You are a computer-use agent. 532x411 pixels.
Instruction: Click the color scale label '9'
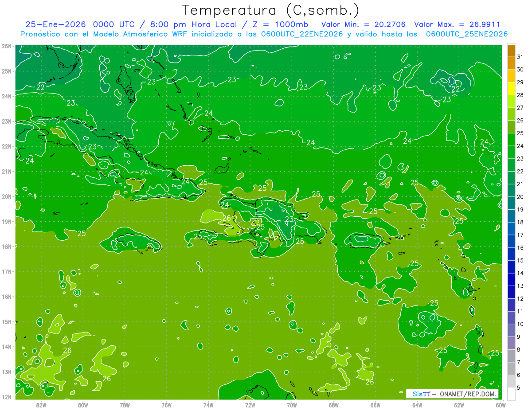click(x=519, y=337)
